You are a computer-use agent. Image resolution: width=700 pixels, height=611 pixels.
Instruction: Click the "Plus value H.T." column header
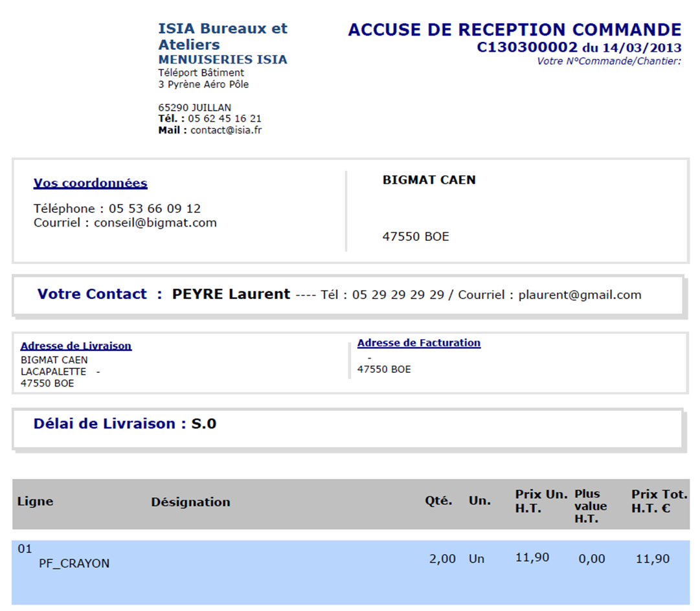pos(591,506)
